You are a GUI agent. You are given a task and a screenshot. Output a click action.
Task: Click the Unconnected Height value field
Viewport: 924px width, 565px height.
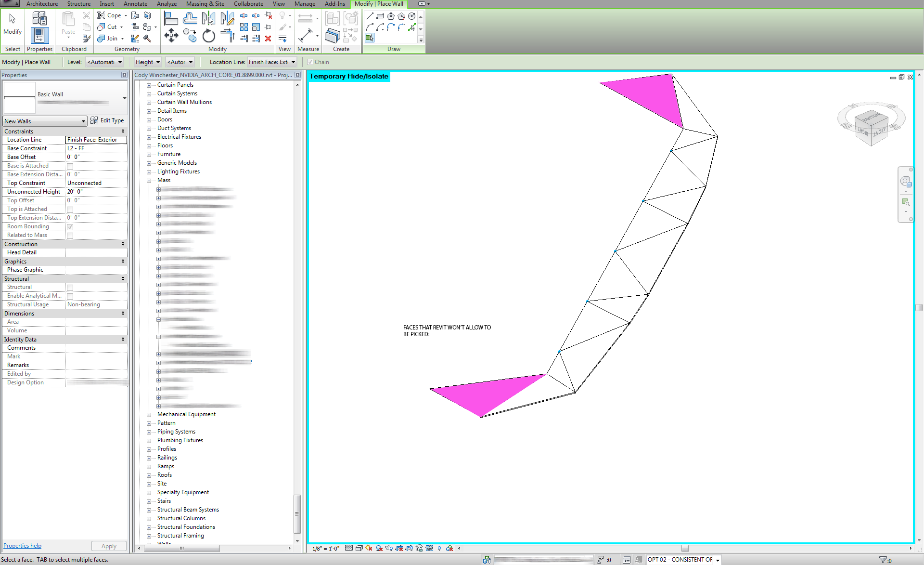(95, 192)
